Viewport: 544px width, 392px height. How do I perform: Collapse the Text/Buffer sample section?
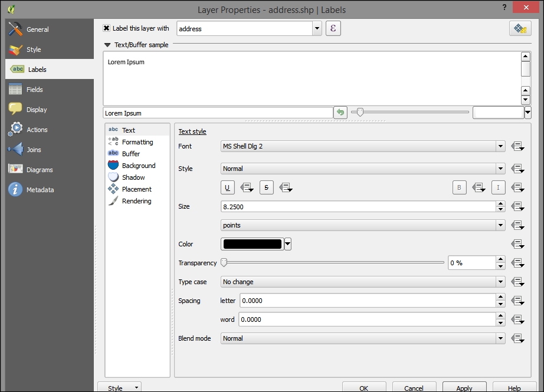click(x=107, y=45)
